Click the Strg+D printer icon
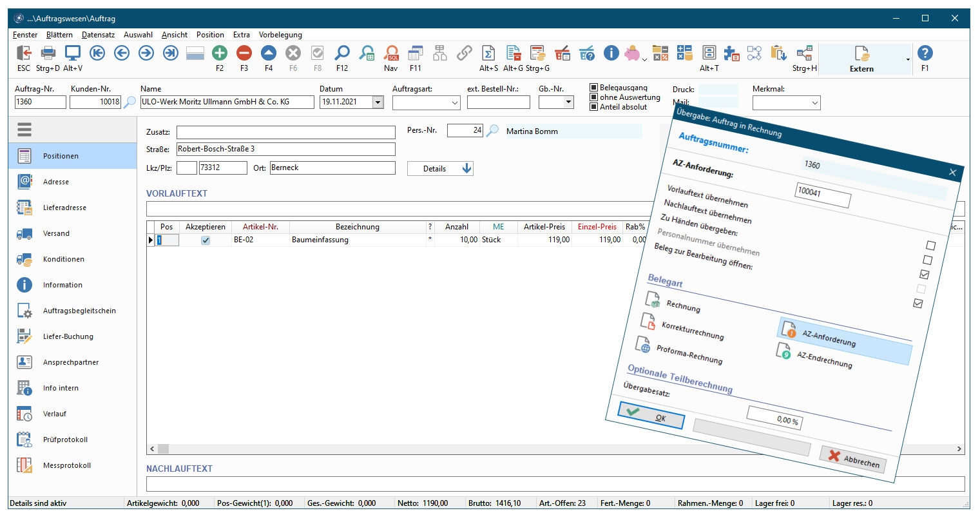 [48, 53]
